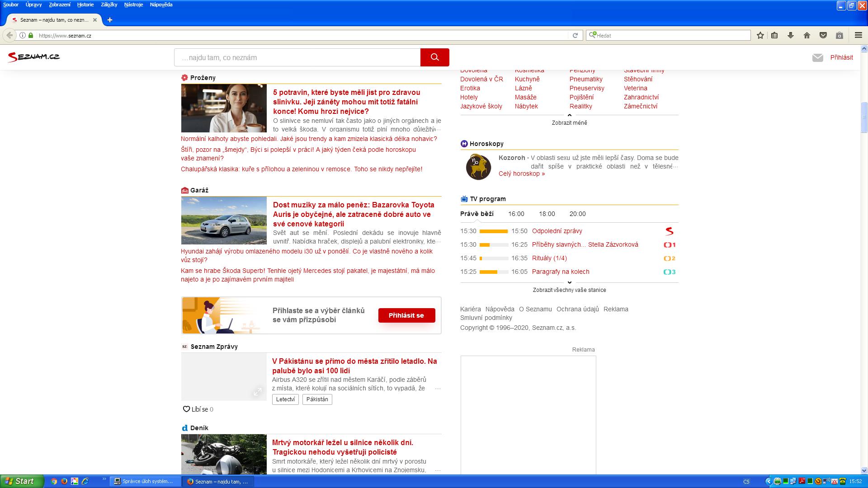Open the Záložky menu

coord(109,5)
